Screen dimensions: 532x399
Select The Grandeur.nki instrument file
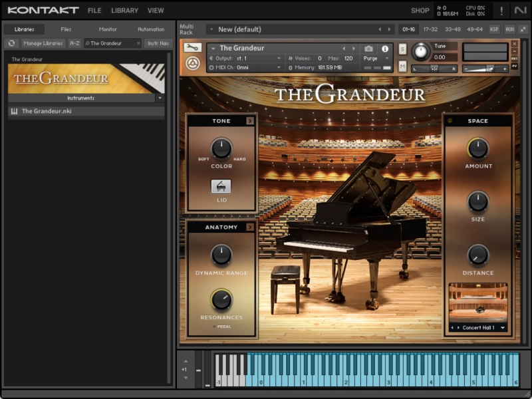(47, 111)
